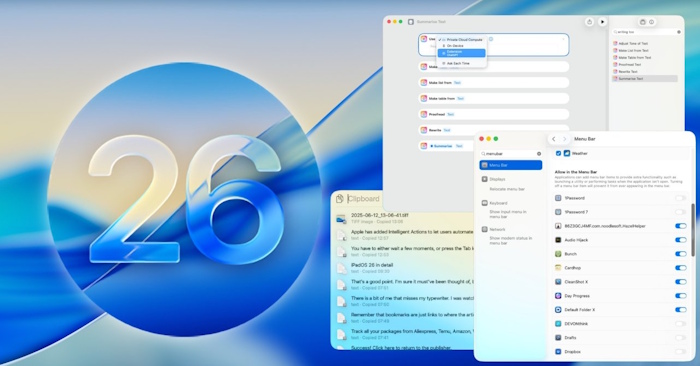This screenshot has height=366, width=700.
Task: Open shortcut details info icon in Shortcuts toolbar
Action: (x=651, y=22)
